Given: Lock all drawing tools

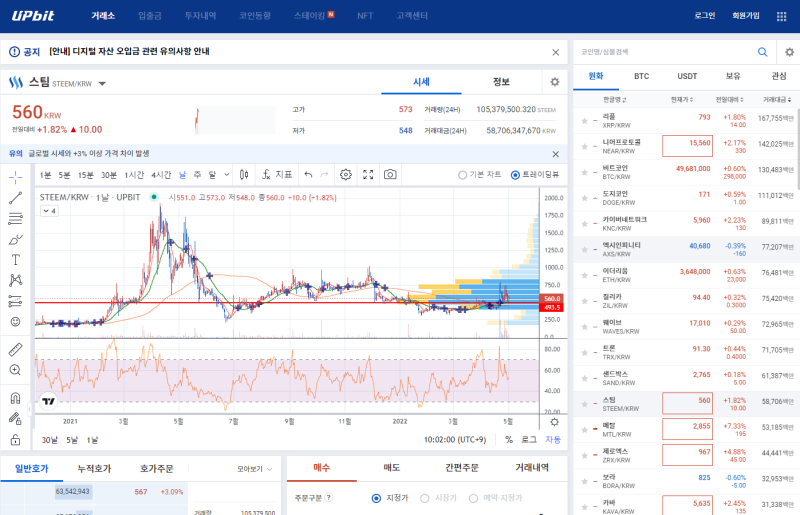Looking at the screenshot, I should click(16, 439).
